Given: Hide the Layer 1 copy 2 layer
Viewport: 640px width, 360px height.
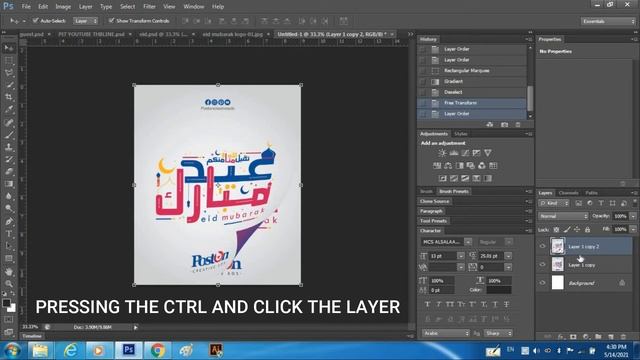Looking at the screenshot, I should (x=542, y=246).
